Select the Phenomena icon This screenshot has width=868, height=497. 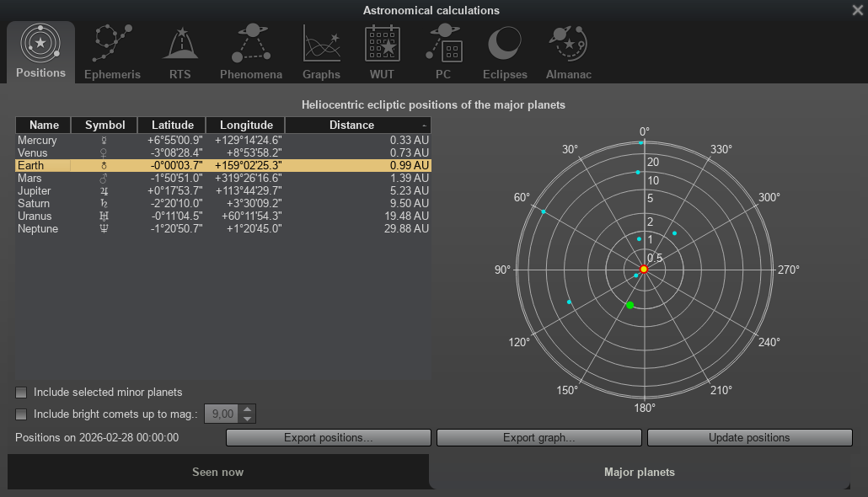pyautogui.click(x=250, y=52)
